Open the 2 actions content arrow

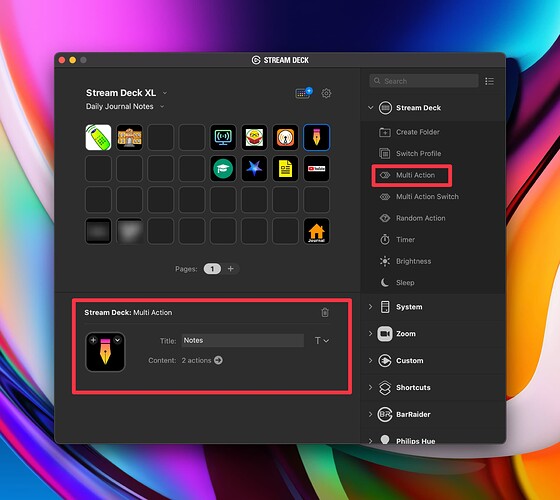[218, 360]
